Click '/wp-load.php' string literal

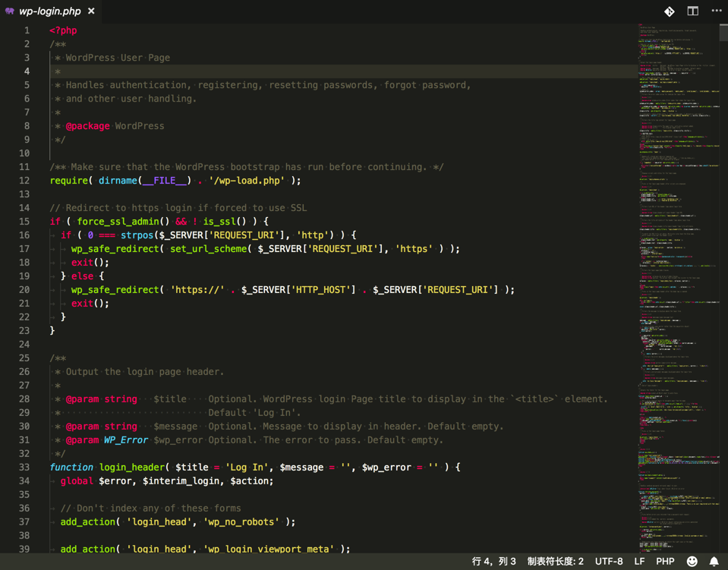tap(247, 181)
